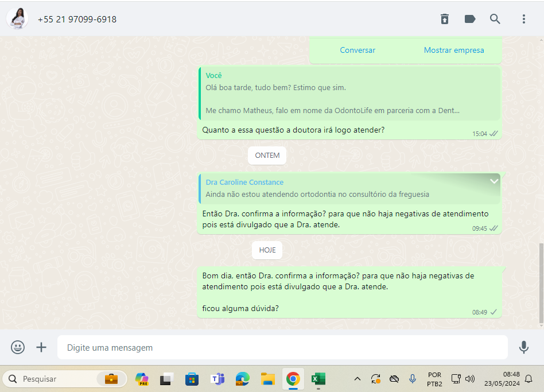Open Microsoft Edge in taskbar
544x392 pixels.
[x=243, y=379]
